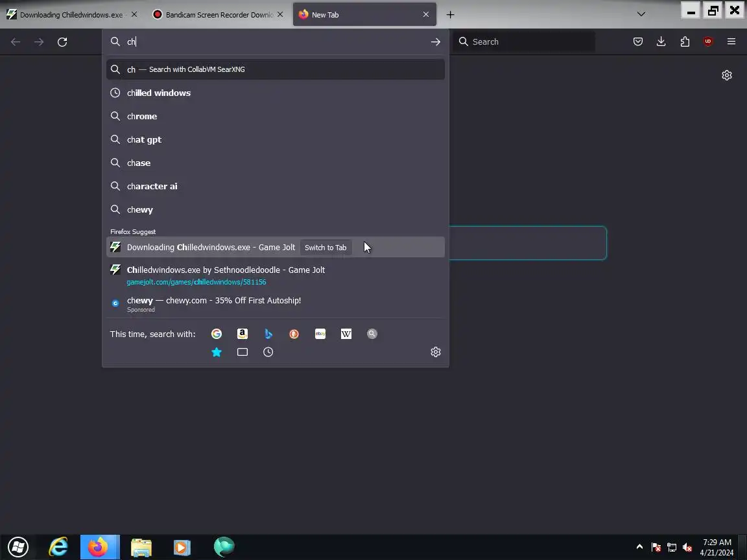Open a new tab with plus button
The height and width of the screenshot is (560, 747).
tap(450, 15)
